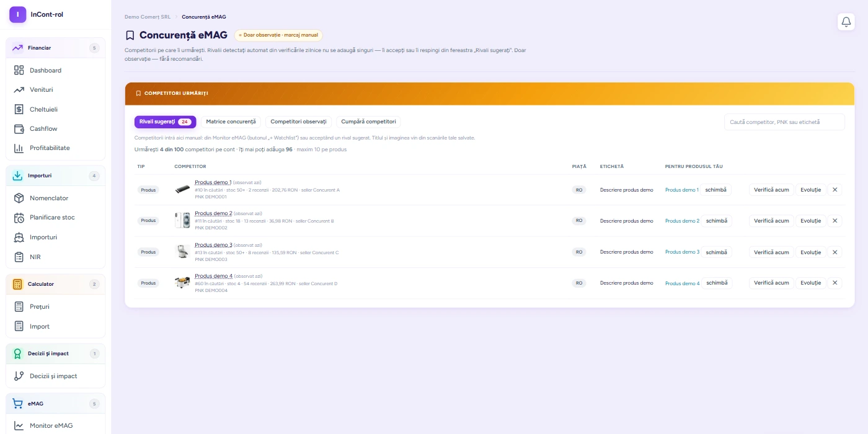Click the Rivali sugerați count badge 24
The image size is (868, 434).
click(x=184, y=122)
